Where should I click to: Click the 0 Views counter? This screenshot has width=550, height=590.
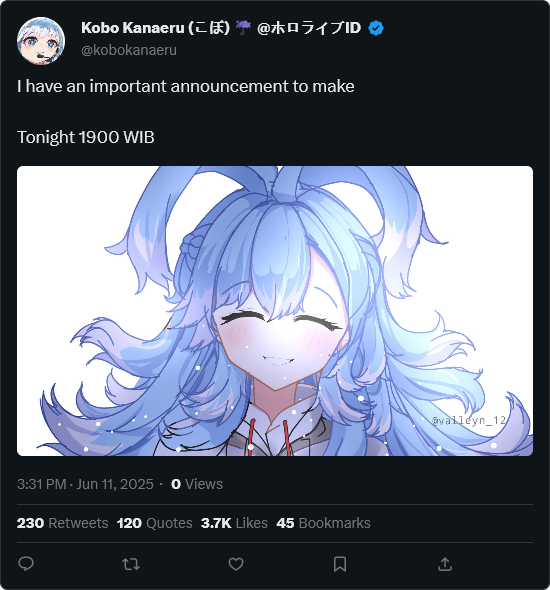197,484
